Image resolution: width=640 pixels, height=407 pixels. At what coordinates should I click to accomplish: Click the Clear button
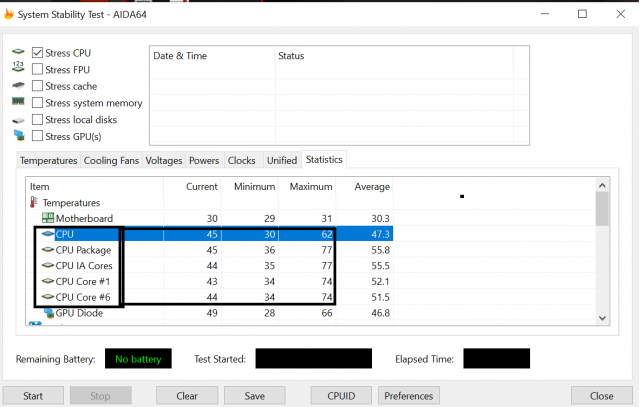pos(187,396)
